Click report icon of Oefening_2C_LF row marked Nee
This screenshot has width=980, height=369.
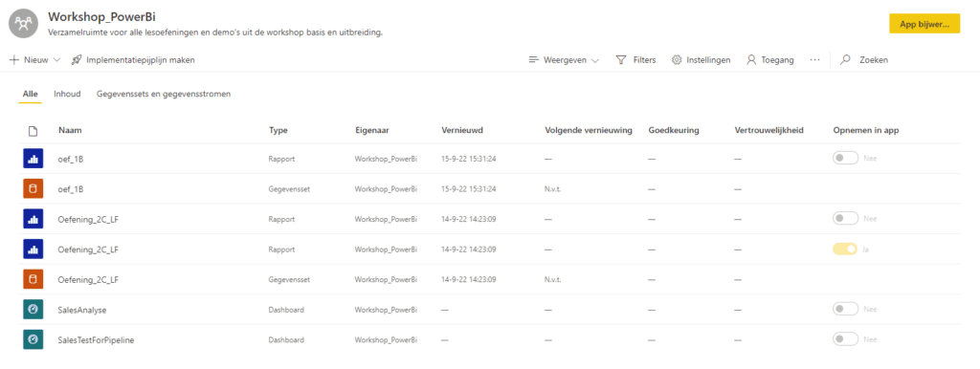click(33, 219)
